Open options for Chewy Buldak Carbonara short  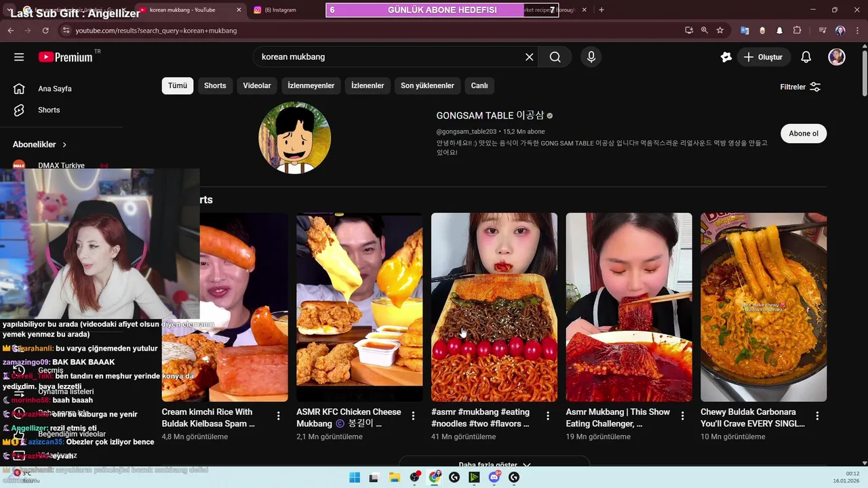(x=817, y=415)
